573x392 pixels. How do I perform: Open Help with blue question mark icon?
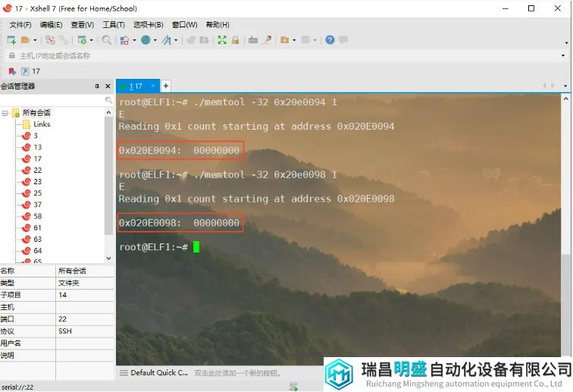click(x=330, y=40)
